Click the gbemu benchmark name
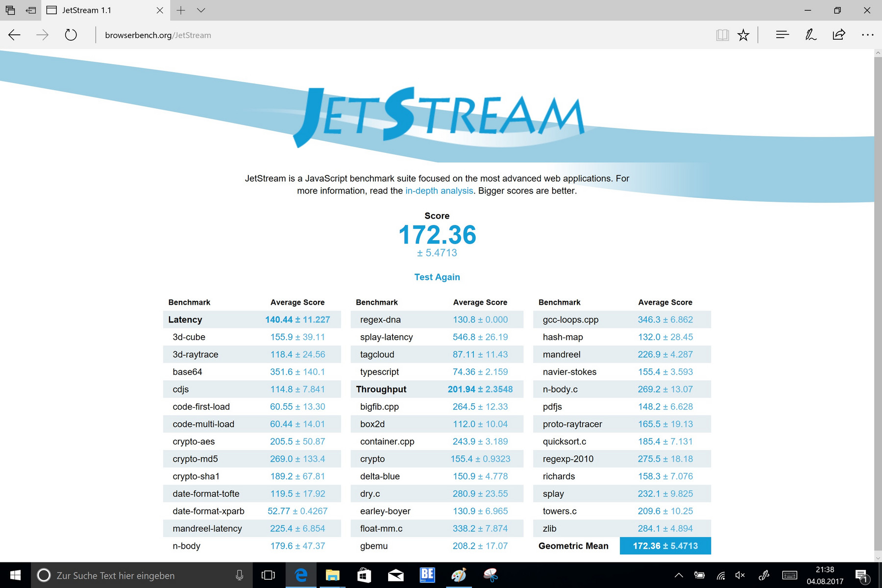The image size is (882, 588). click(374, 546)
